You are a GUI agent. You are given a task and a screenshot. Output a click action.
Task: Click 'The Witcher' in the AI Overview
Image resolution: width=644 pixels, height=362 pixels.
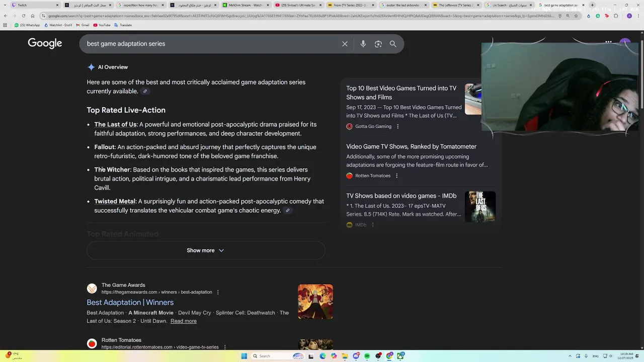pyautogui.click(x=112, y=170)
